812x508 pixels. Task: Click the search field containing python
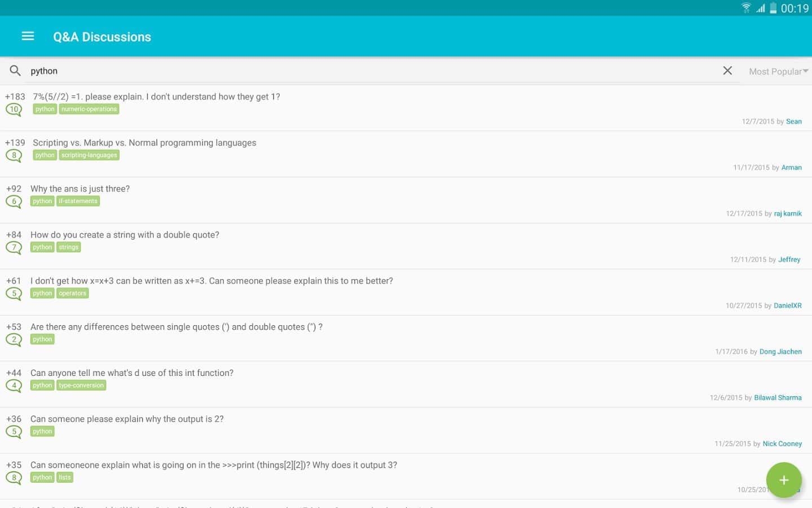(372, 71)
